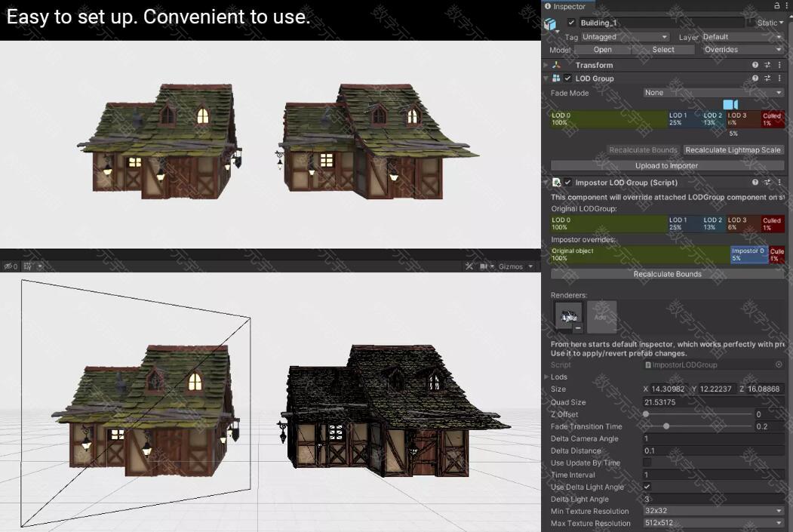Open presets icon on the Transform component

coord(767,66)
